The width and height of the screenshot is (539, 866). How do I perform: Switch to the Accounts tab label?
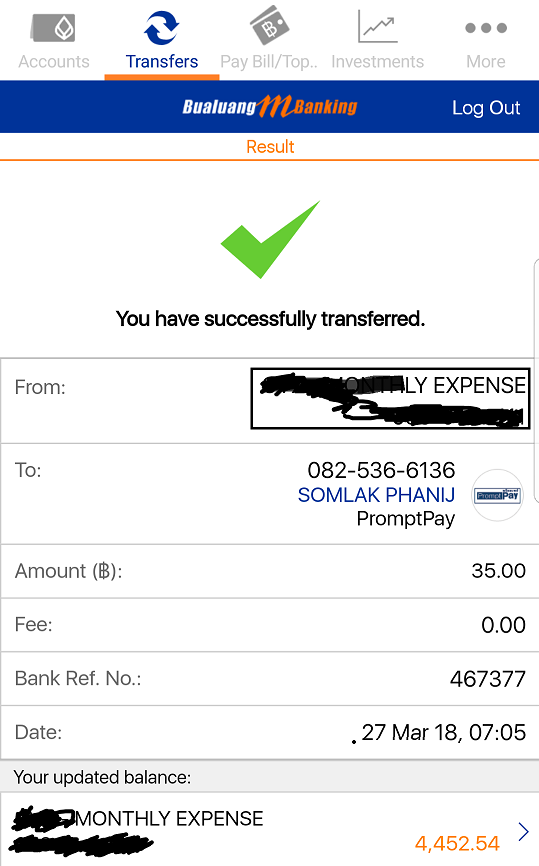click(x=54, y=61)
